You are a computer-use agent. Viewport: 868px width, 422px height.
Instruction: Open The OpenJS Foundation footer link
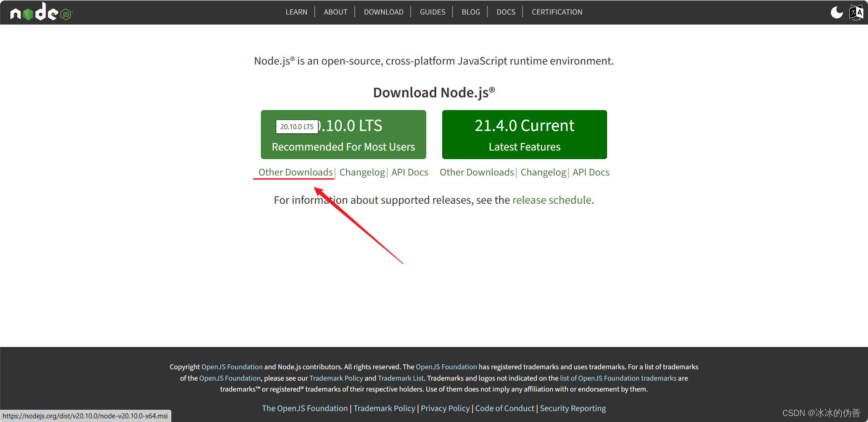coord(304,408)
